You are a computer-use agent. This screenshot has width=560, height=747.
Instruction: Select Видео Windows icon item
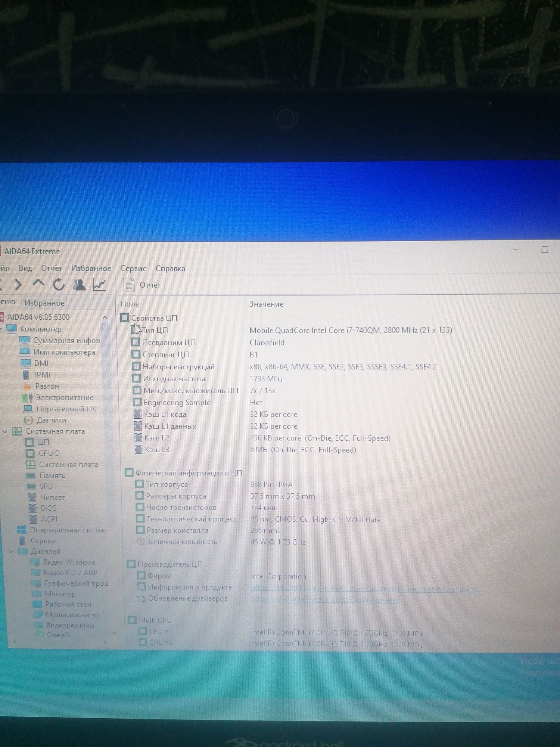(x=35, y=562)
